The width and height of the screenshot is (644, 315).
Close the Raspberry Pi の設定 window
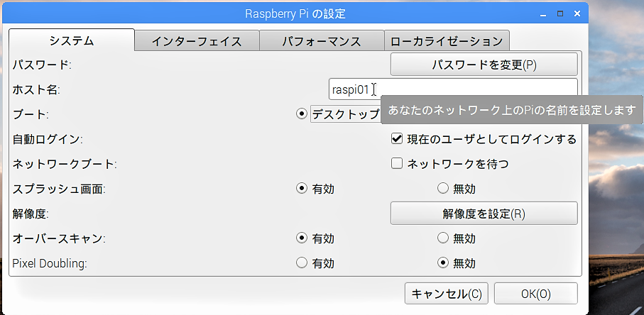(x=577, y=13)
